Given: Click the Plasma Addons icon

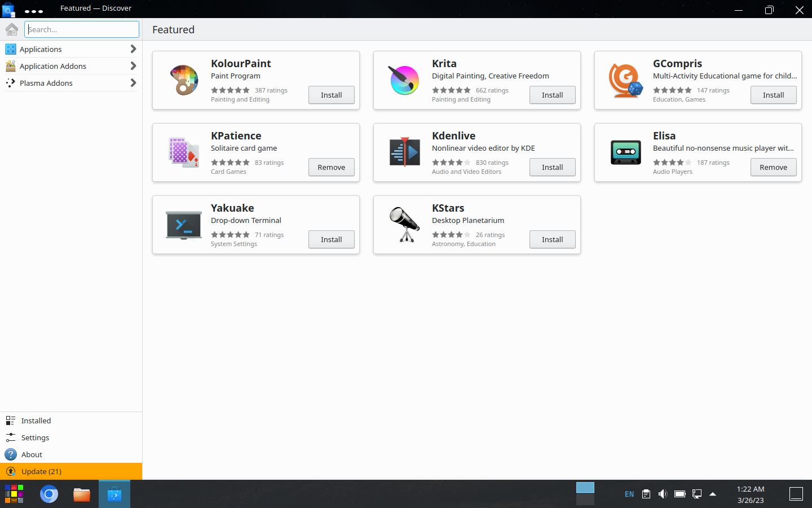Looking at the screenshot, I should [x=11, y=83].
